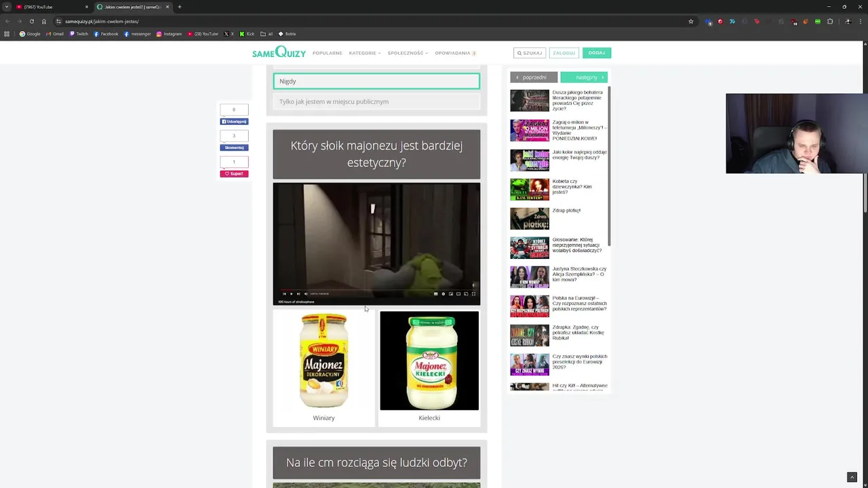868x488 pixels.
Task: Click the green extension icon in toolbar
Action: tap(818, 21)
